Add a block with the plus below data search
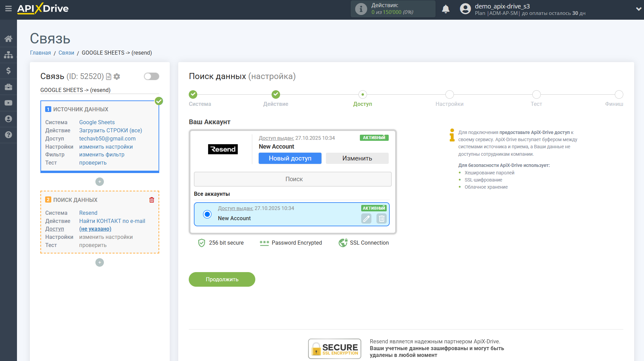644x361 pixels. (x=99, y=263)
